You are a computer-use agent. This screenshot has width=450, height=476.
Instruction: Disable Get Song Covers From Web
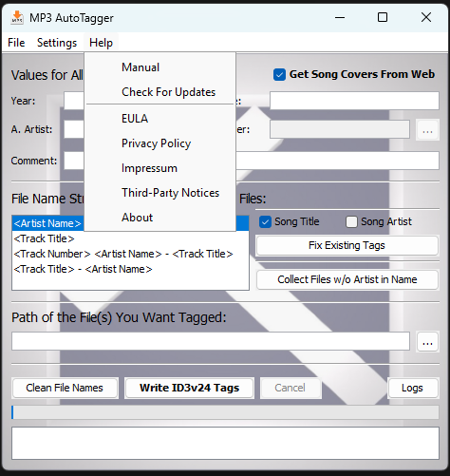[x=279, y=75]
